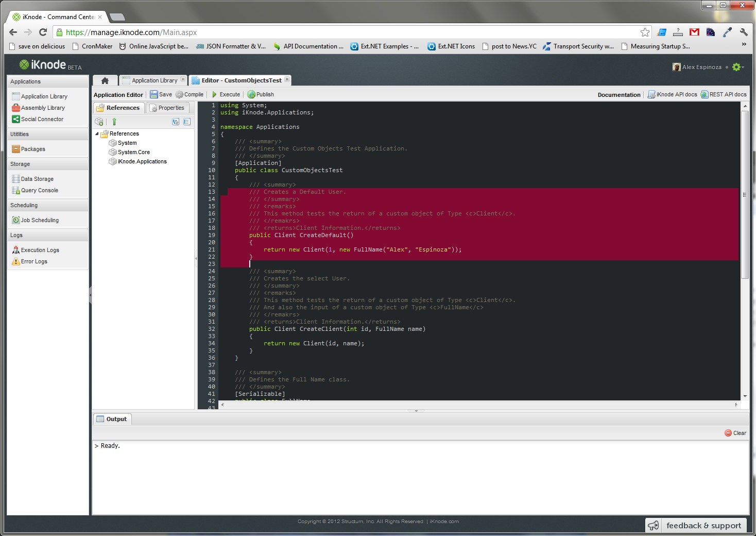Viewport: 756px width, 536px height.
Task: Open the settings gear dropdown near username
Action: (738, 67)
